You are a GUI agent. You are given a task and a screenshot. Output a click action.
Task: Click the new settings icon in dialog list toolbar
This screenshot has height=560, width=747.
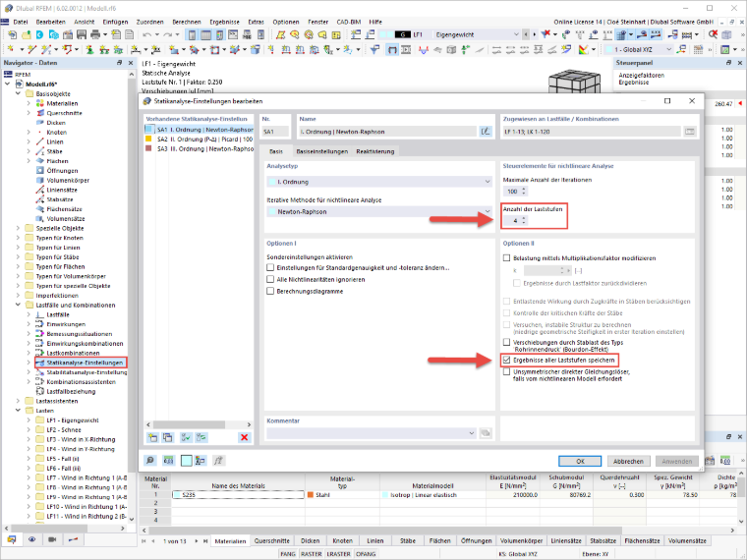(x=153, y=437)
